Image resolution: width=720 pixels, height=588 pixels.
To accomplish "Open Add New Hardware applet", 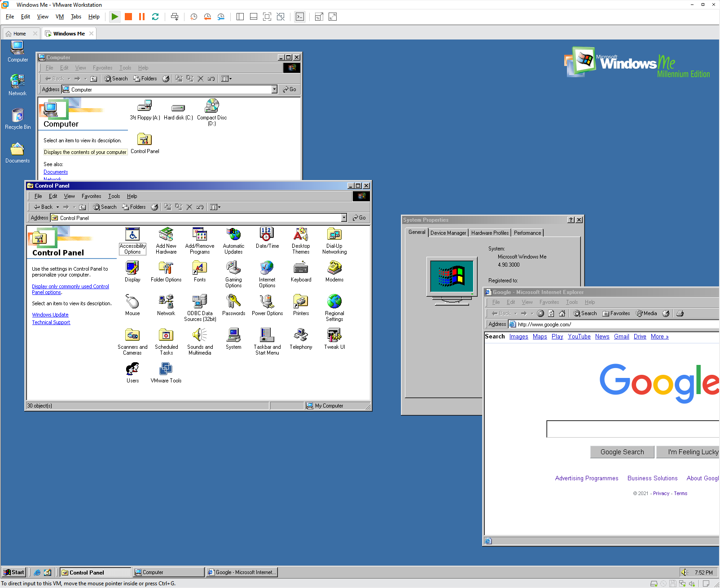I will tap(166, 241).
